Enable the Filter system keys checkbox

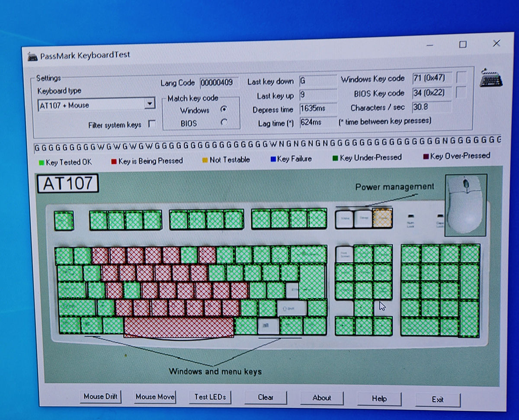pos(151,124)
